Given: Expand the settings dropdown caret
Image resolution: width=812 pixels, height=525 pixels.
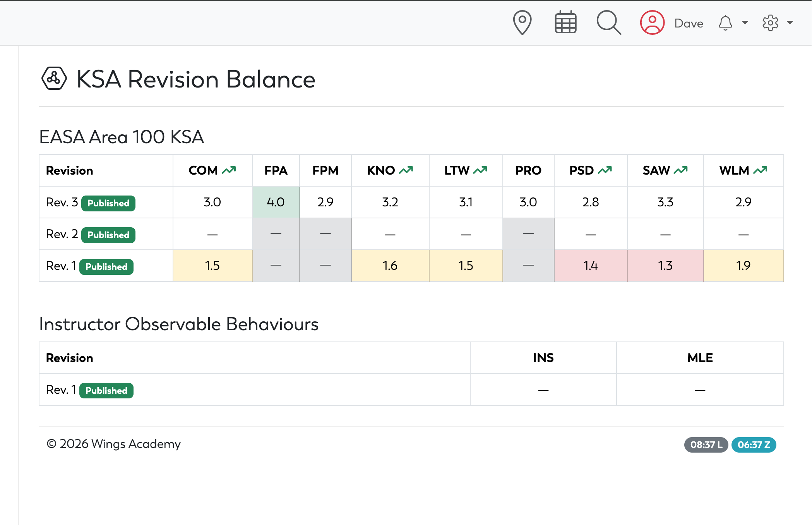Looking at the screenshot, I should (x=790, y=23).
